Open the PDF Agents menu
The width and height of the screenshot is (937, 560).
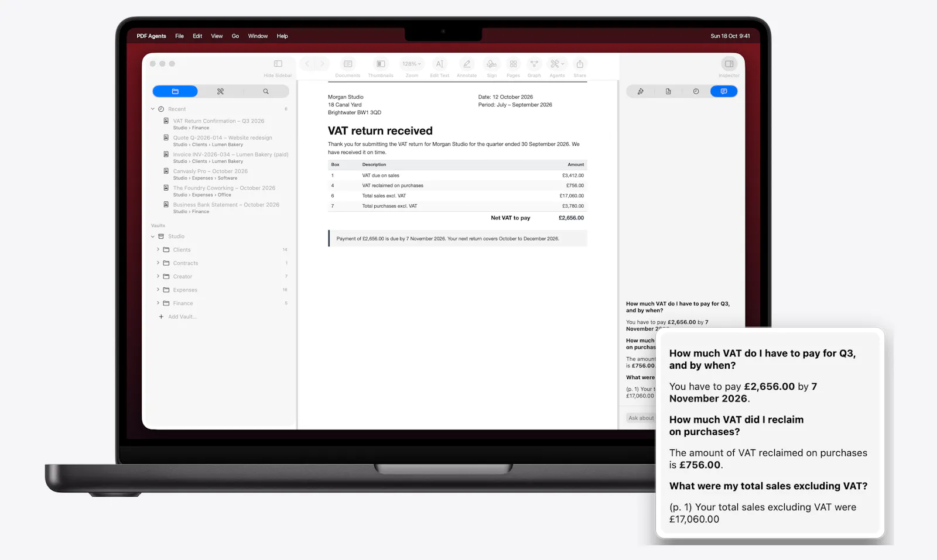coord(152,36)
